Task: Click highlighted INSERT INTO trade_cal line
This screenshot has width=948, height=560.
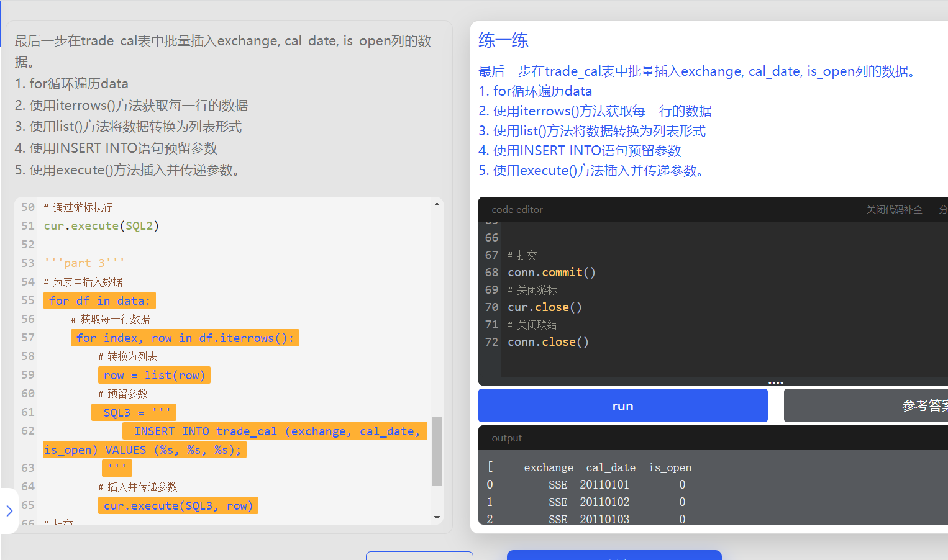Action: 273,431
